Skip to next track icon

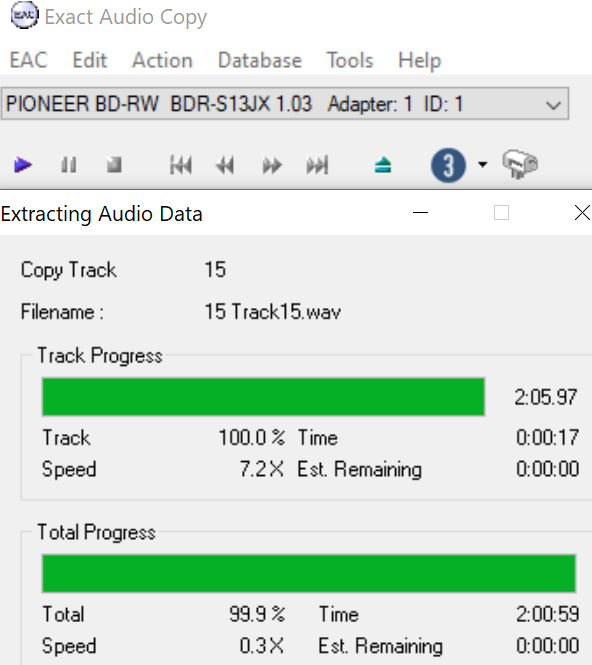pyautogui.click(x=317, y=165)
